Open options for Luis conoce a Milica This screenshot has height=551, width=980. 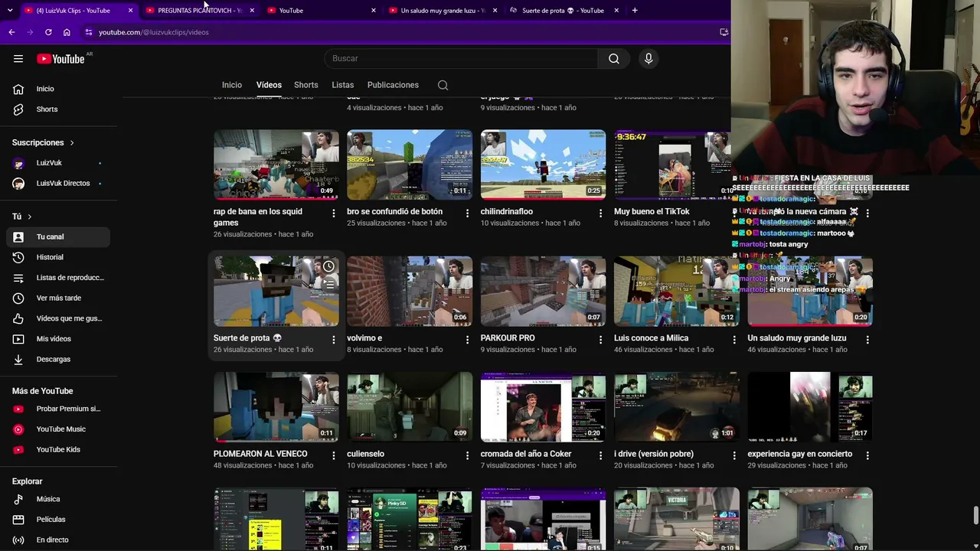(734, 339)
